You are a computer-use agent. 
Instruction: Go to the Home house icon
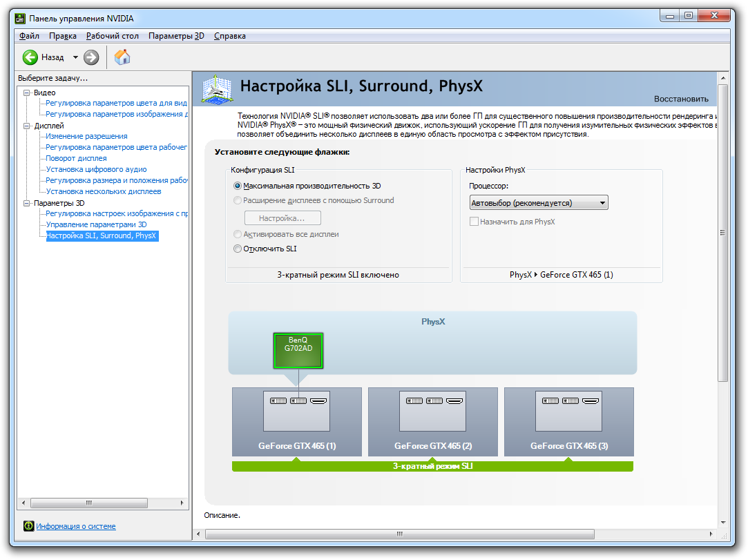122,57
